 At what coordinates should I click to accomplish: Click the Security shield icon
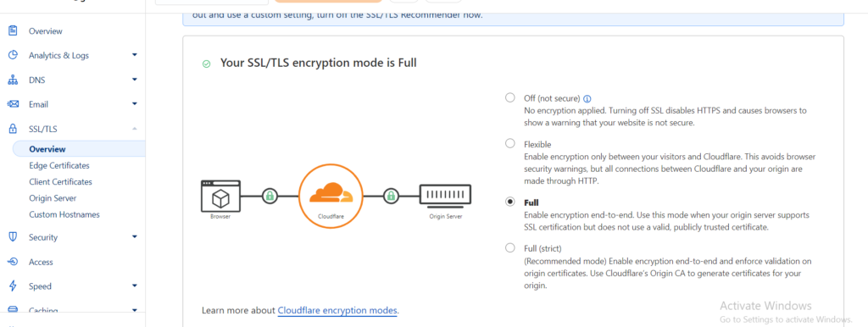click(13, 237)
